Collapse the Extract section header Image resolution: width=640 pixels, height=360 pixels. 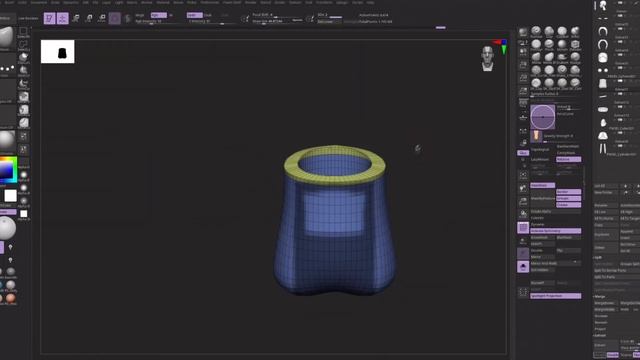coord(600,336)
